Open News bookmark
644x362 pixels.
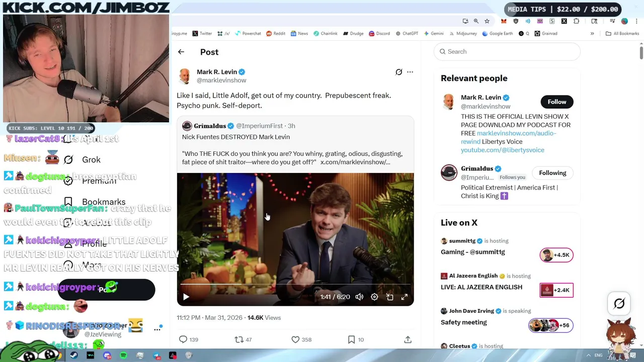coord(299,34)
